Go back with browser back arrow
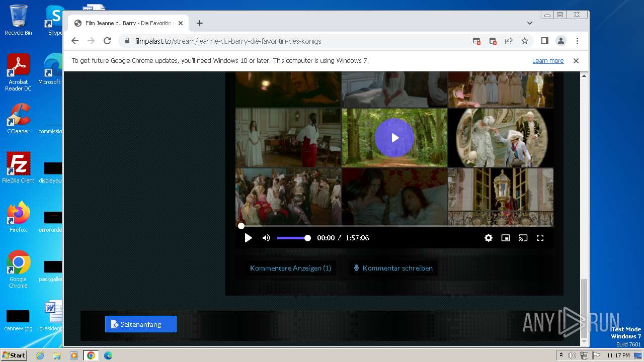 tap(75, 41)
